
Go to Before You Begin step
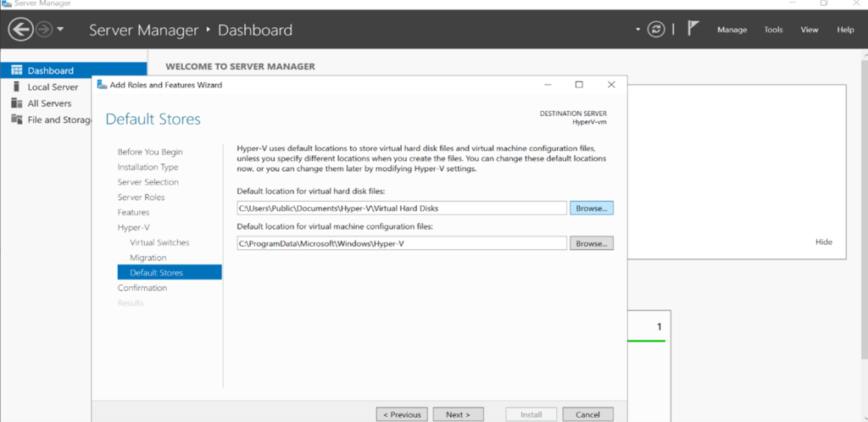coord(150,152)
